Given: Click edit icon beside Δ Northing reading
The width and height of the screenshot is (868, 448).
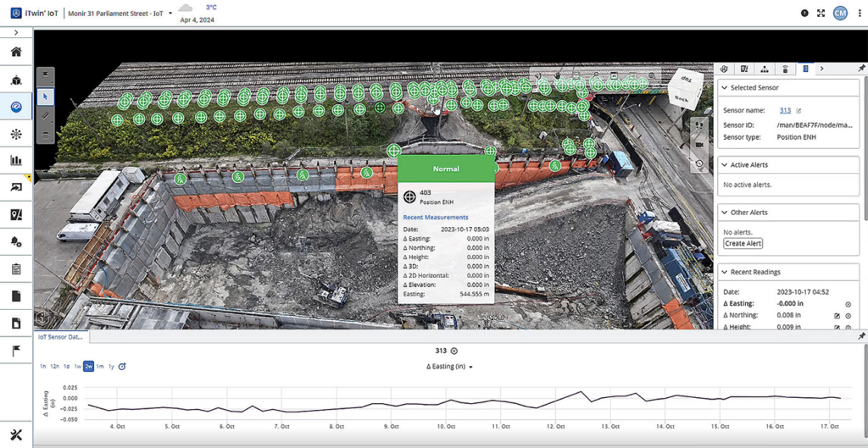Looking at the screenshot, I should 837,316.
